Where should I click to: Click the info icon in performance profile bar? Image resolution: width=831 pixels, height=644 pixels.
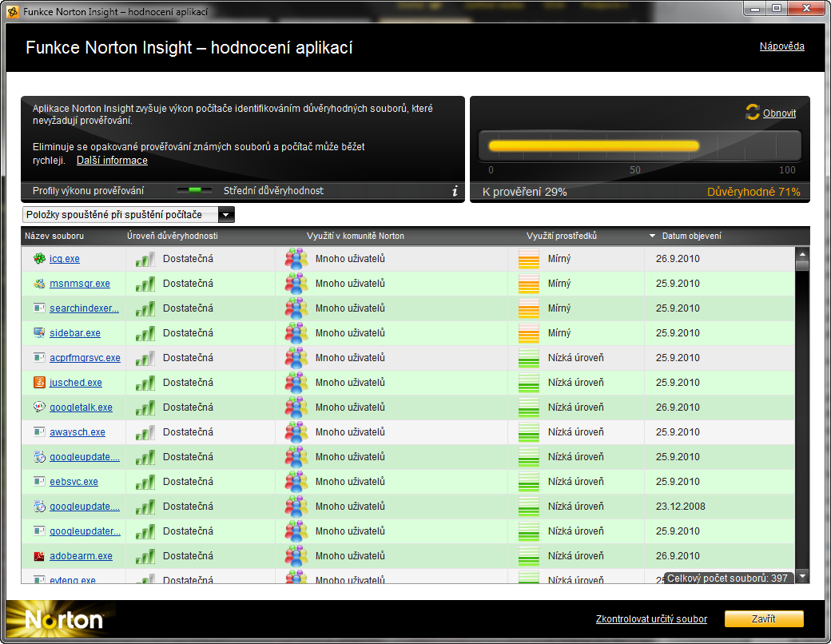(x=455, y=191)
